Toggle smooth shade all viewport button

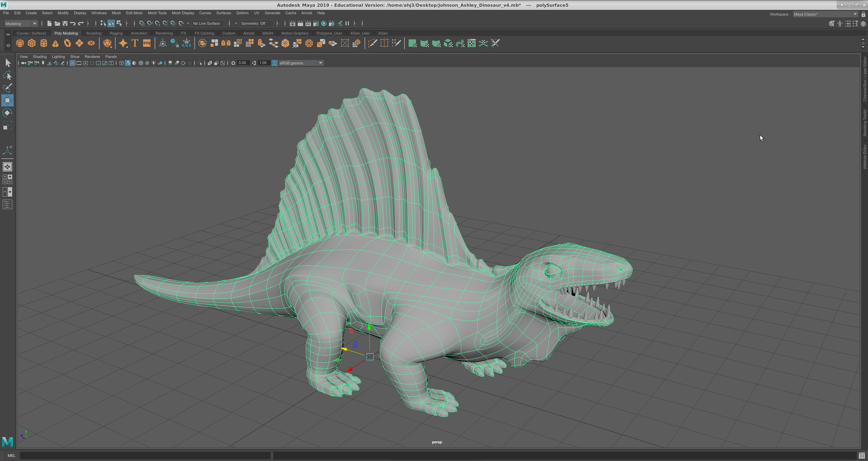tap(128, 63)
